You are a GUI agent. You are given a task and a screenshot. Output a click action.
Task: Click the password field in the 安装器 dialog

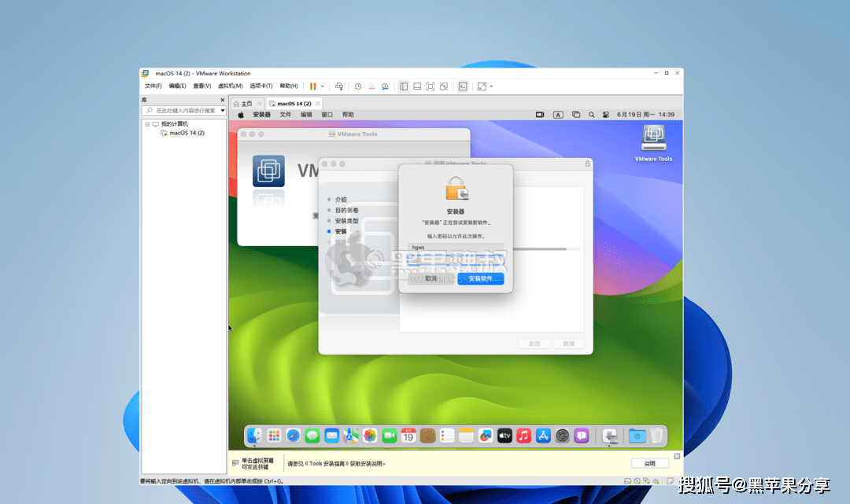(x=456, y=259)
